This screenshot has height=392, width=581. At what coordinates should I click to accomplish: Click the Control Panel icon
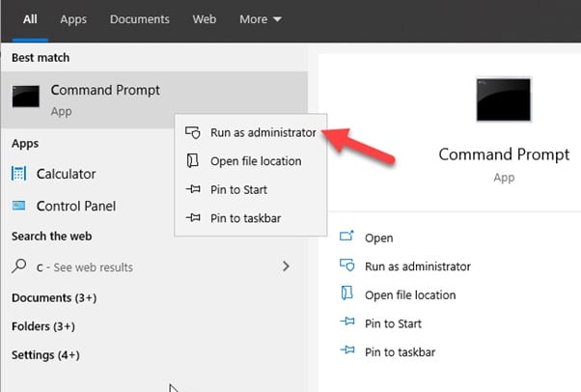point(18,206)
